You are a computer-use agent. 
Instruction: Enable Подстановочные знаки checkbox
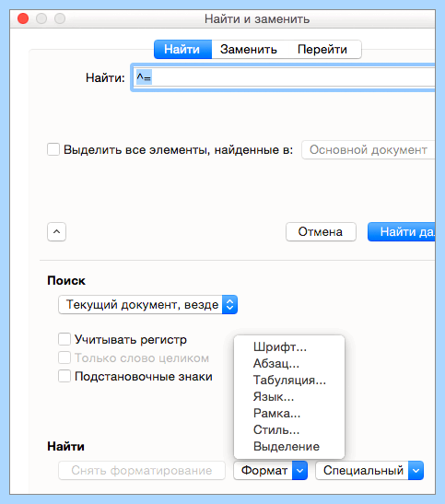click(64, 376)
